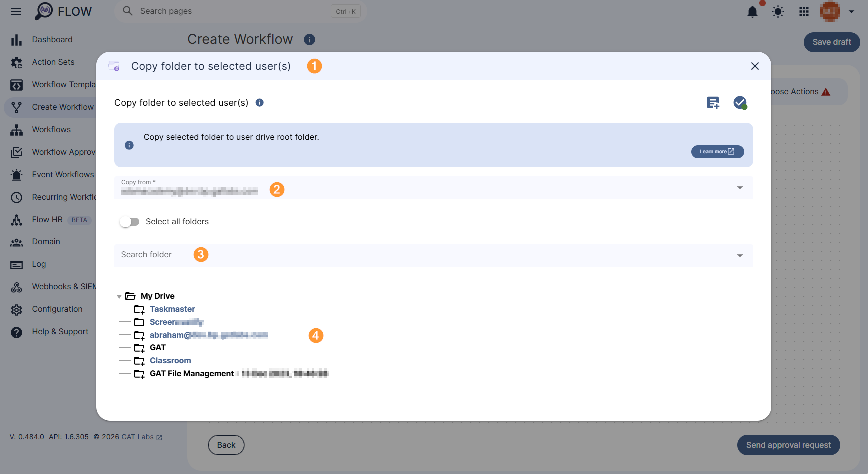
Task: Click the Action Sets gear icon
Action: coord(17,62)
